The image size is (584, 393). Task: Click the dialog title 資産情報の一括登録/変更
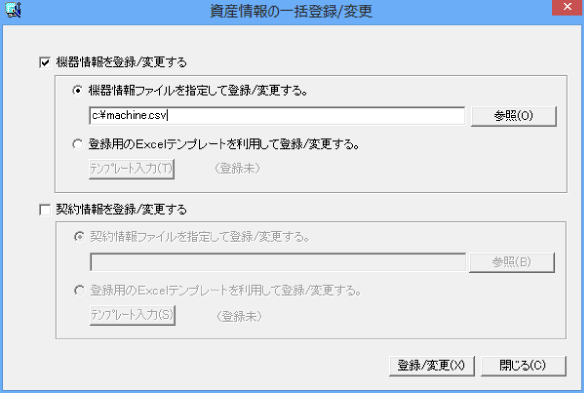(x=291, y=11)
